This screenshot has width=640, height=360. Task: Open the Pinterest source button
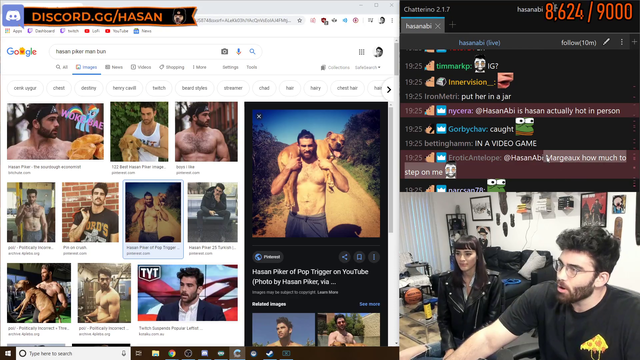[268, 257]
